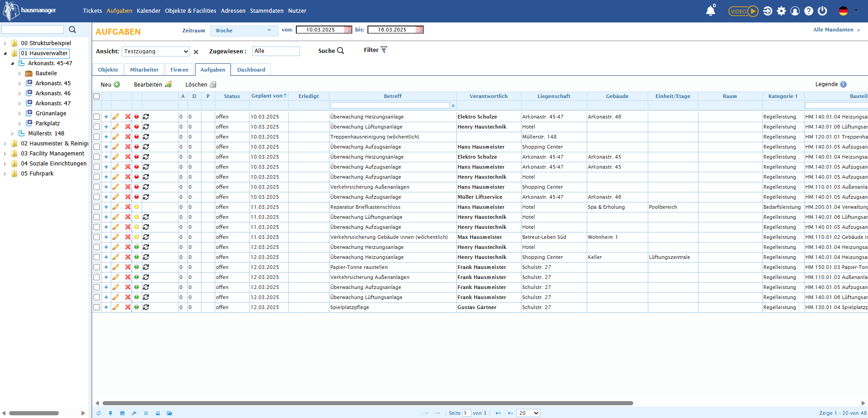Create a new task with Neu
868x418 pixels.
click(x=110, y=84)
